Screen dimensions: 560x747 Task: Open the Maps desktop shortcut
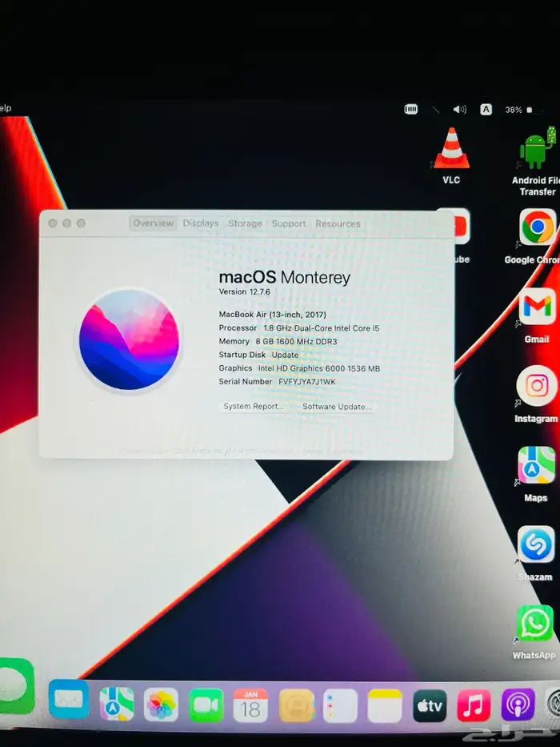click(536, 465)
